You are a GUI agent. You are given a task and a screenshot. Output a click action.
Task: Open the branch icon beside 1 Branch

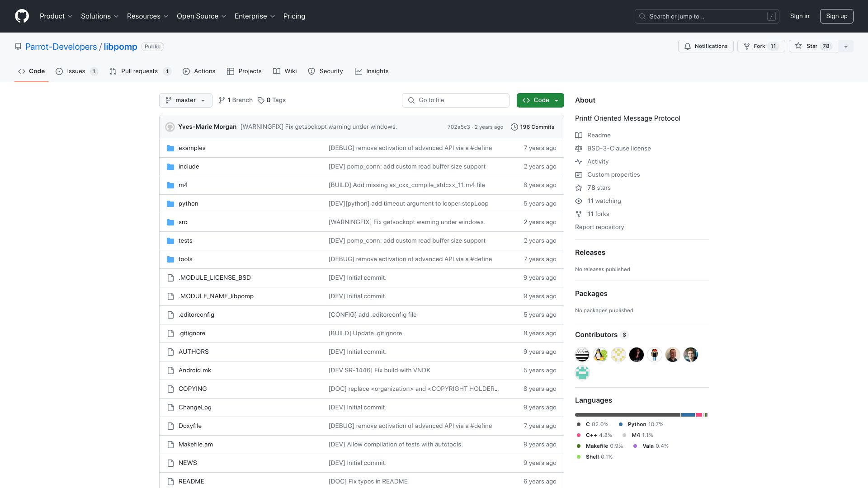[x=222, y=100]
